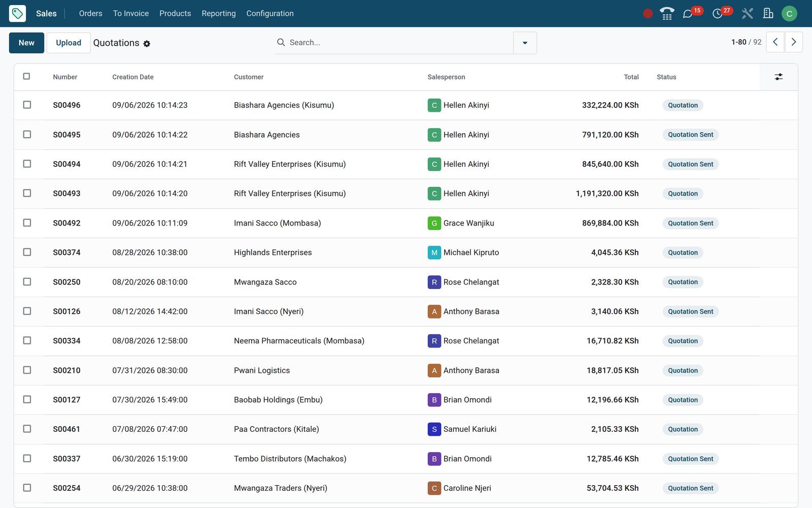This screenshot has width=812, height=508.
Task: Click the New quotation button
Action: pos(26,43)
